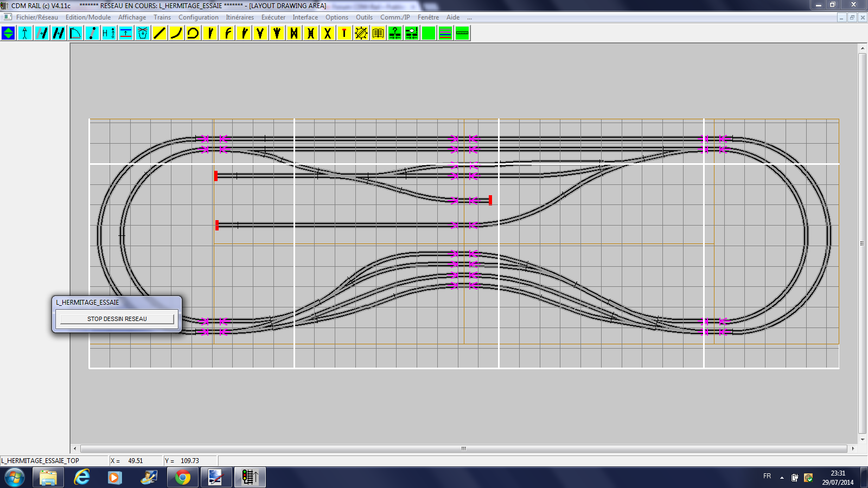Pick the X-shaped crossing track tool

328,34
